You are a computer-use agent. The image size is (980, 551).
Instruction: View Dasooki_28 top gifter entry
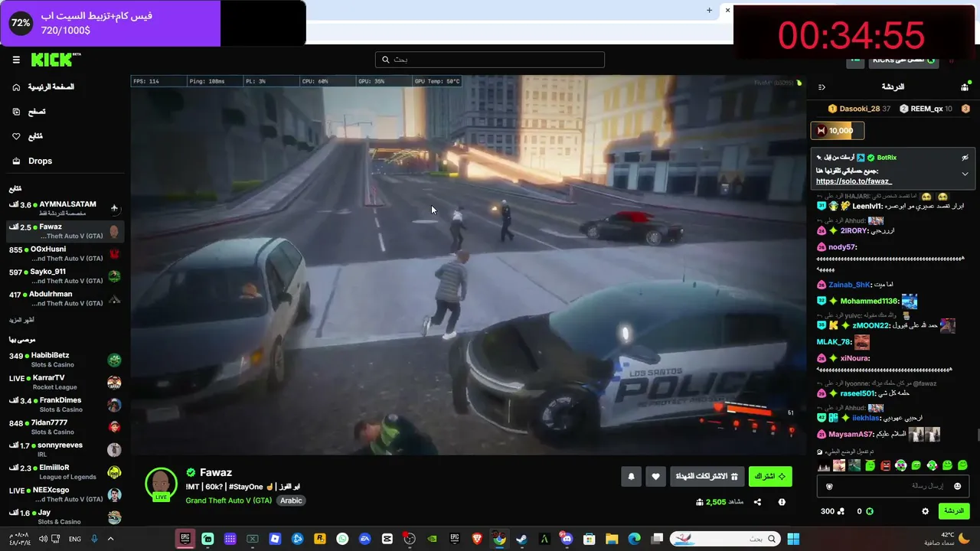click(859, 109)
